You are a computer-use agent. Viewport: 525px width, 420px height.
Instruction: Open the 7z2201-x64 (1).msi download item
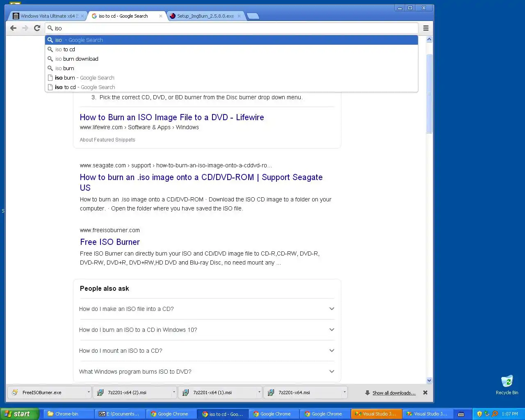click(217, 393)
